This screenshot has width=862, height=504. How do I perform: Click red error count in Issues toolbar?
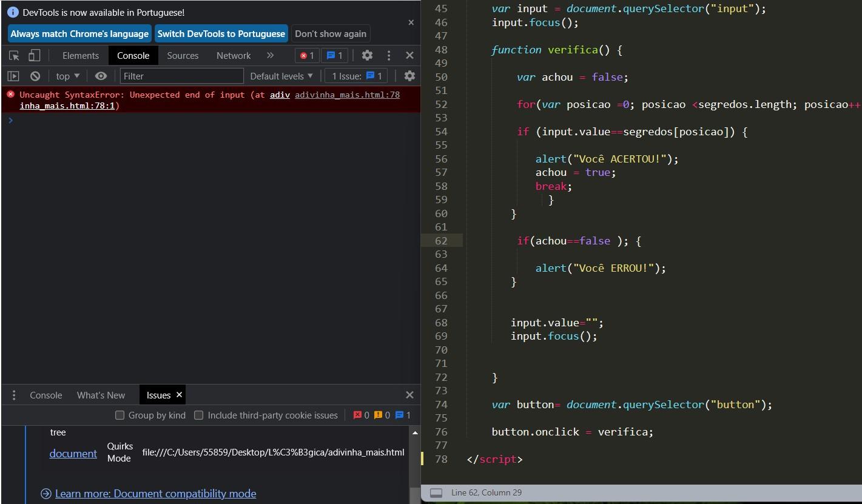coord(362,415)
